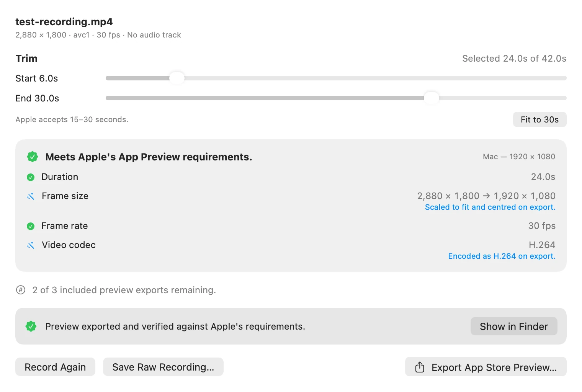This screenshot has width=582, height=392.
Task: Click the End trim slider knob
Action: 432,98
